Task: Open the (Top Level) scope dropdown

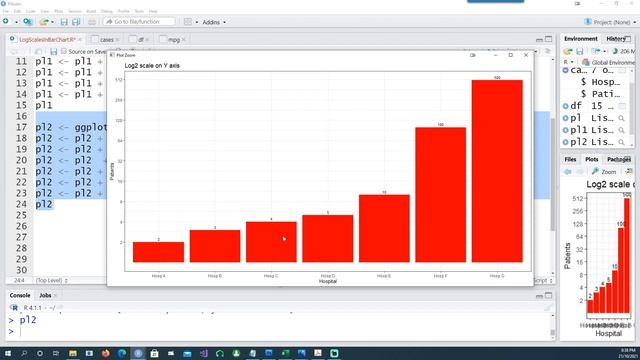Action: tap(51, 280)
